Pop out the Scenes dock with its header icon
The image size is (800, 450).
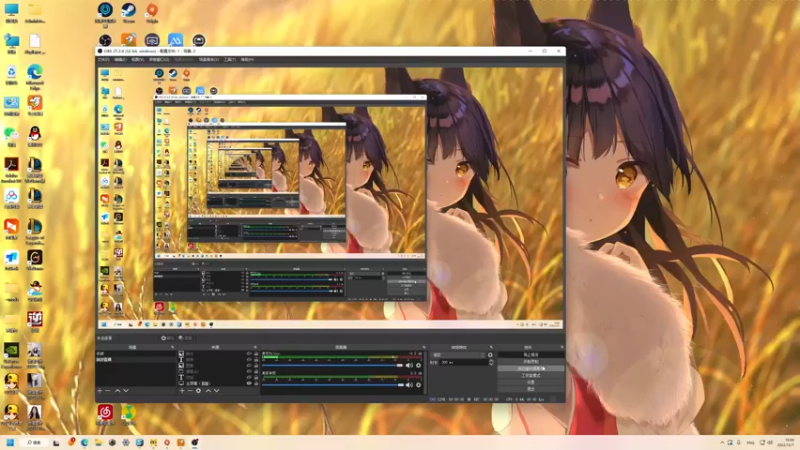pos(172,347)
